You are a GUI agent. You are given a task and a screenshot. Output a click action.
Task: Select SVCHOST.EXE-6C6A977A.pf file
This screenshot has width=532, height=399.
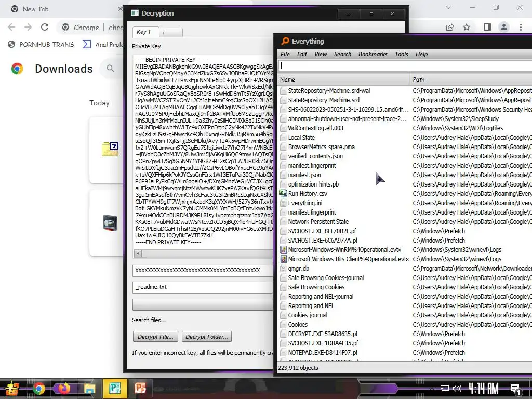323,240
